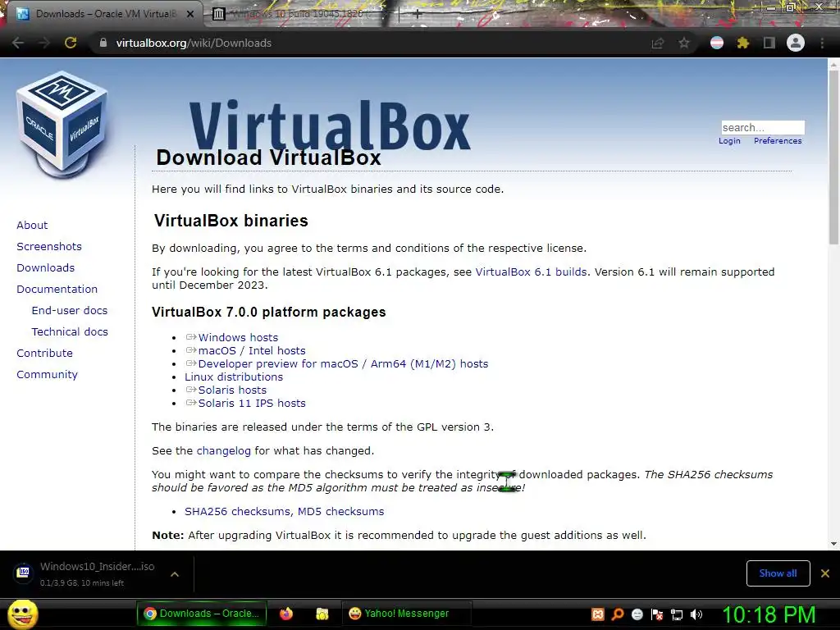This screenshot has height=630, width=840.
Task: Open Technical docs in the sidebar
Action: (70, 332)
